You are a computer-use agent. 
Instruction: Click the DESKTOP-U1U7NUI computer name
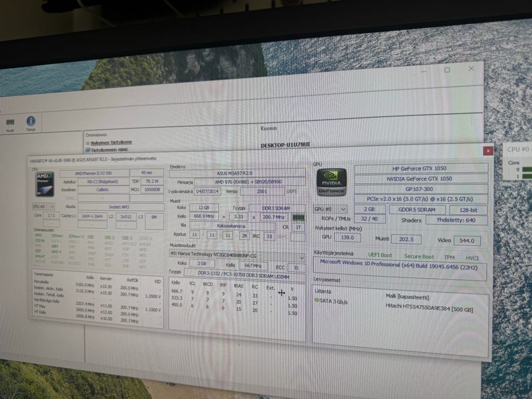click(285, 145)
